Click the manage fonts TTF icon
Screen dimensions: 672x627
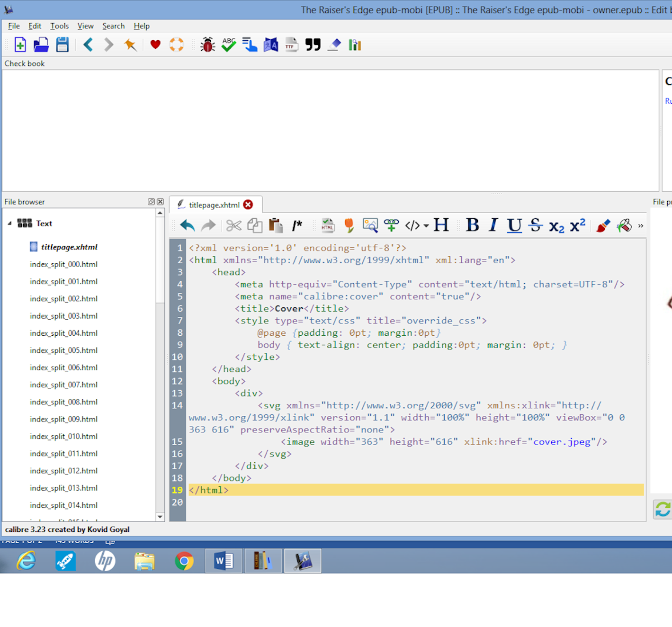coord(292,45)
